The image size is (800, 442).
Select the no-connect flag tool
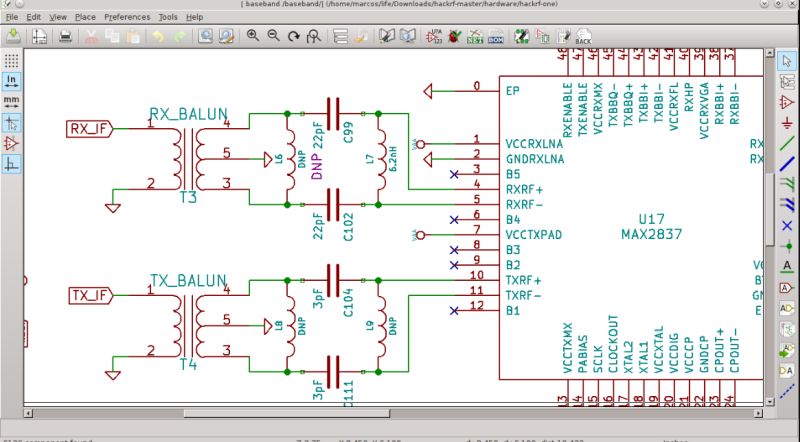tap(787, 226)
